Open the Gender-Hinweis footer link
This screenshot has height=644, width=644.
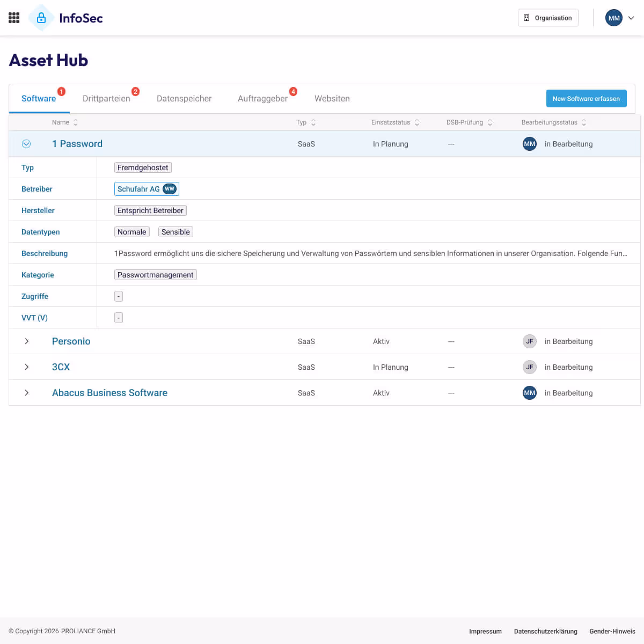612,631
